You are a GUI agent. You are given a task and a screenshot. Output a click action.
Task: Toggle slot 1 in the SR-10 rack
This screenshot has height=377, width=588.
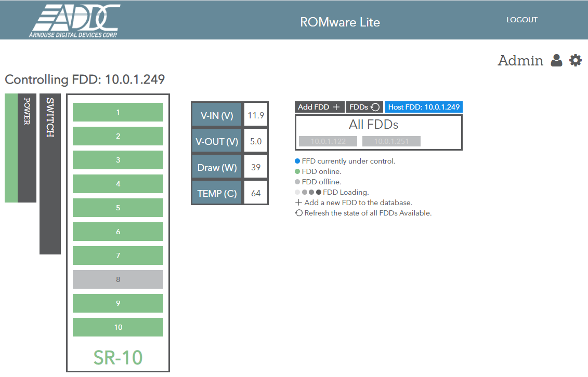(x=117, y=112)
